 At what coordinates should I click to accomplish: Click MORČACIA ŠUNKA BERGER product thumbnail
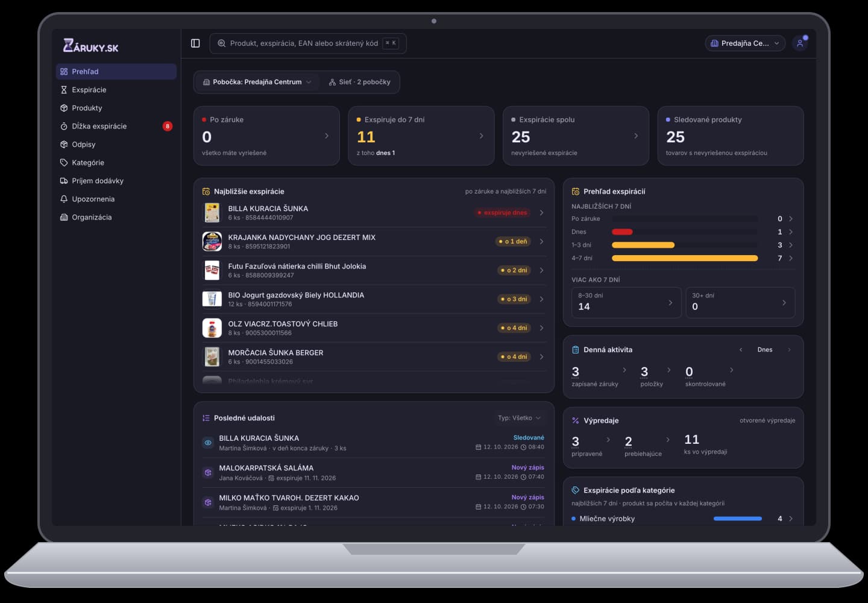coord(212,357)
